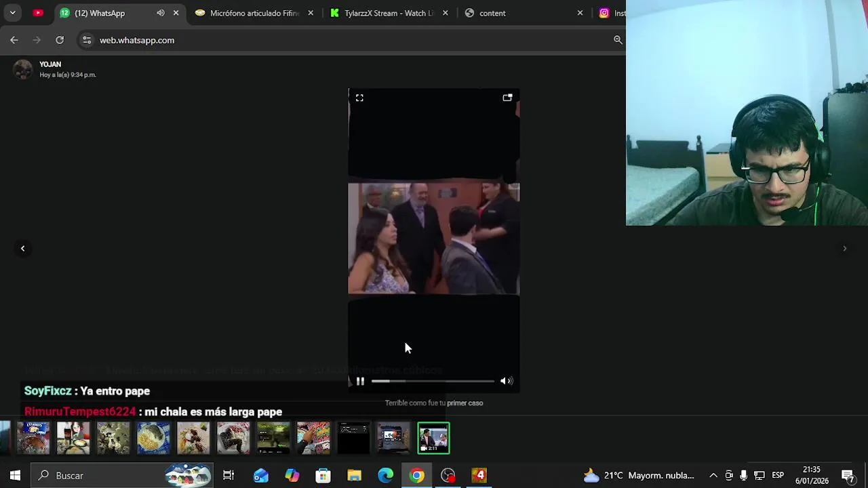Close the content tab

point(580,13)
